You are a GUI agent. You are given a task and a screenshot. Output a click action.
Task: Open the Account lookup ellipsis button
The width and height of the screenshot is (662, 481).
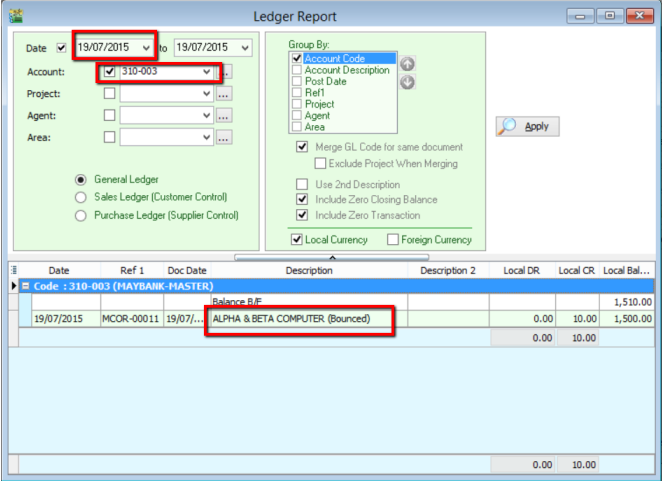click(227, 72)
